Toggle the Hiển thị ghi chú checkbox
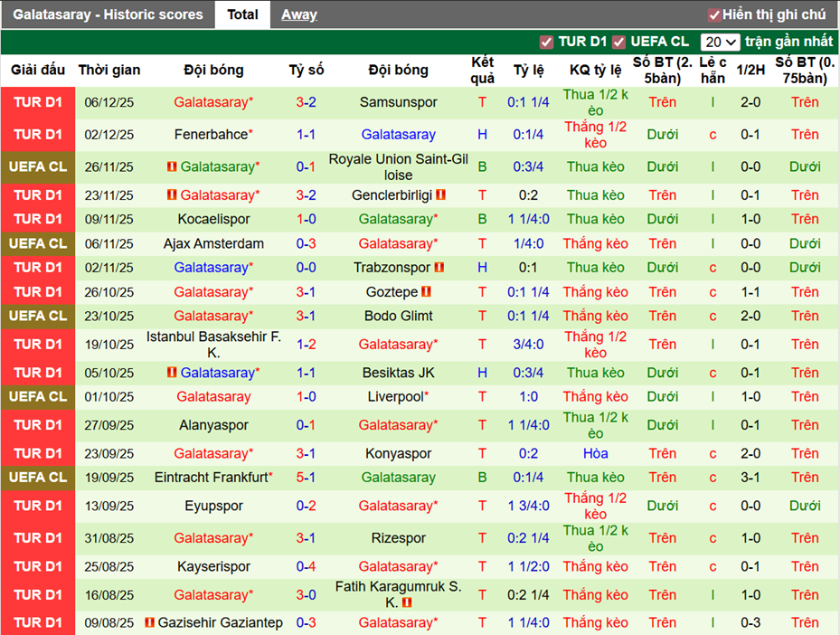This screenshot has height=635, width=840. tap(713, 15)
